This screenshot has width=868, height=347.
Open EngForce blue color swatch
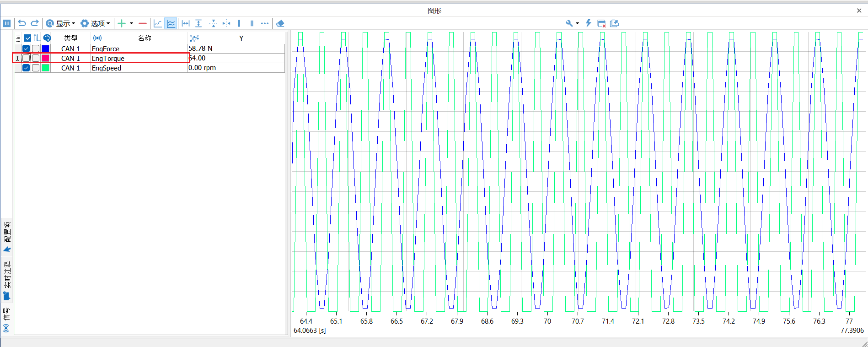[x=46, y=49]
